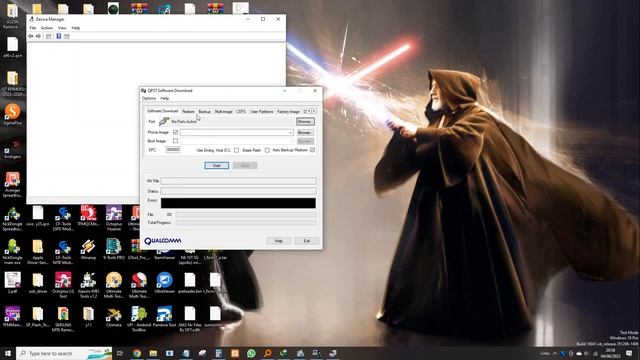This screenshot has width=640, height=360.
Task: Open the notification center icon
Action: [x=629, y=353]
